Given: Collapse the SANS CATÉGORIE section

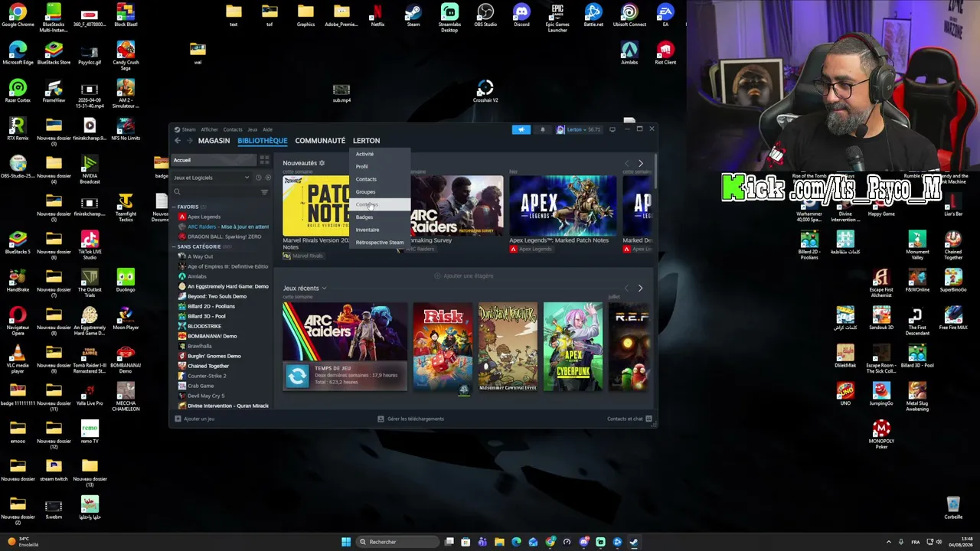Looking at the screenshot, I should (175, 246).
